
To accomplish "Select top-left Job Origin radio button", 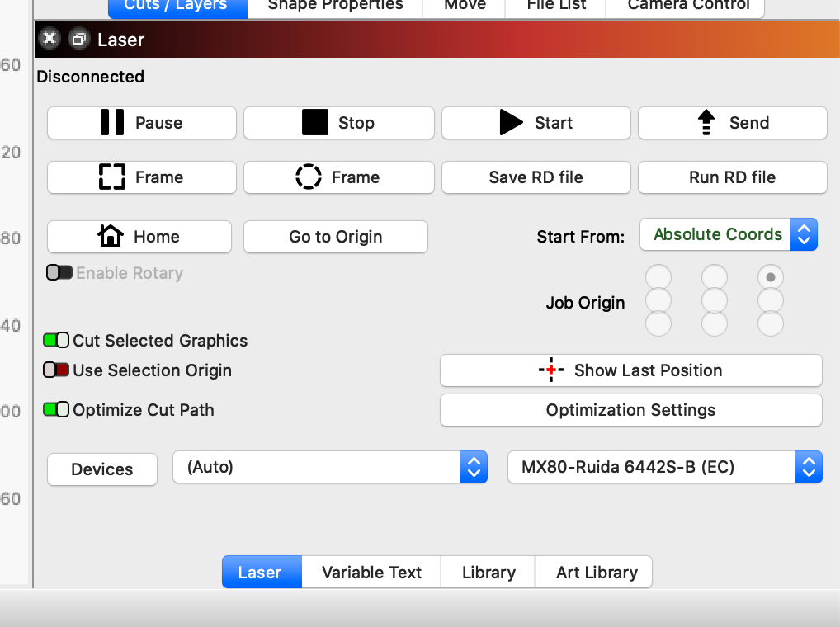I will 658,277.
